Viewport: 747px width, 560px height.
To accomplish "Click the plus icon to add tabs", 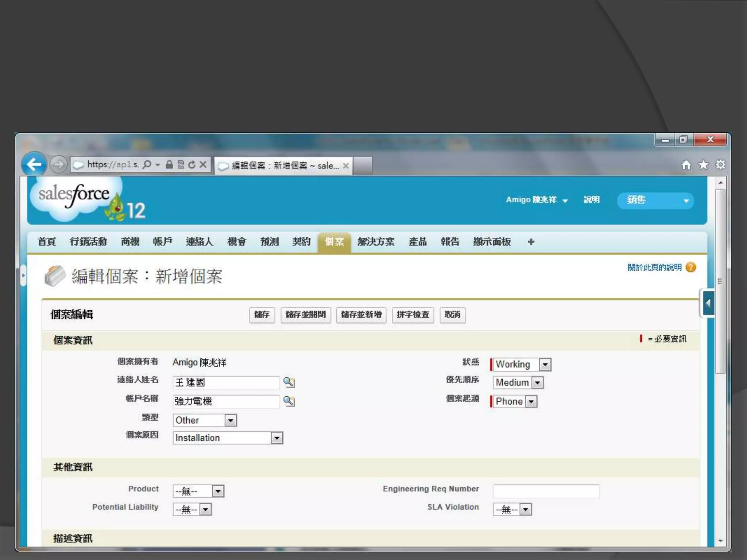I will [531, 242].
